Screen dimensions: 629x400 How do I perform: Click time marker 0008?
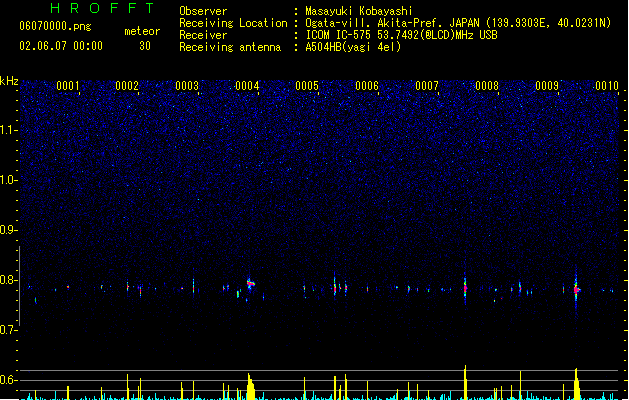click(x=487, y=86)
